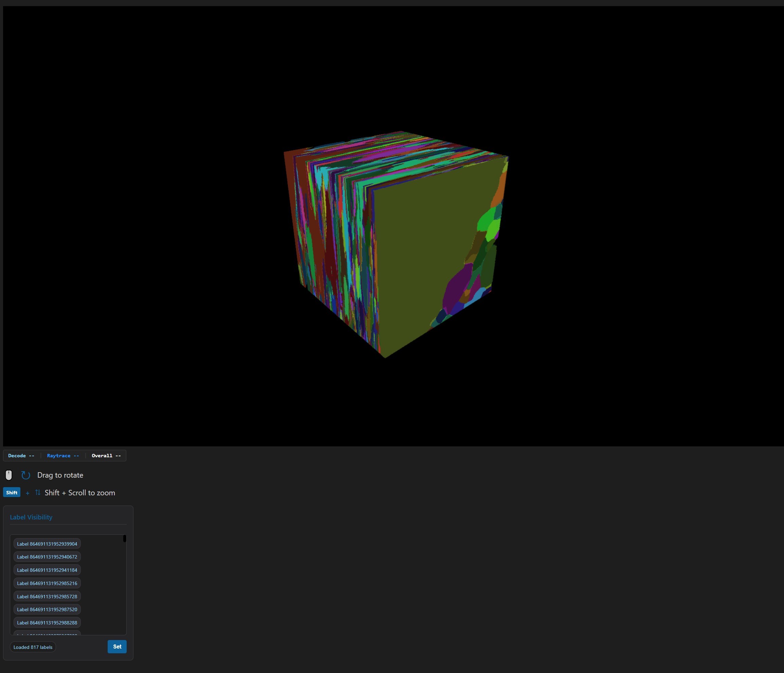This screenshot has height=673, width=784.
Task: Click the label list scrollbar thumb
Action: (x=125, y=538)
